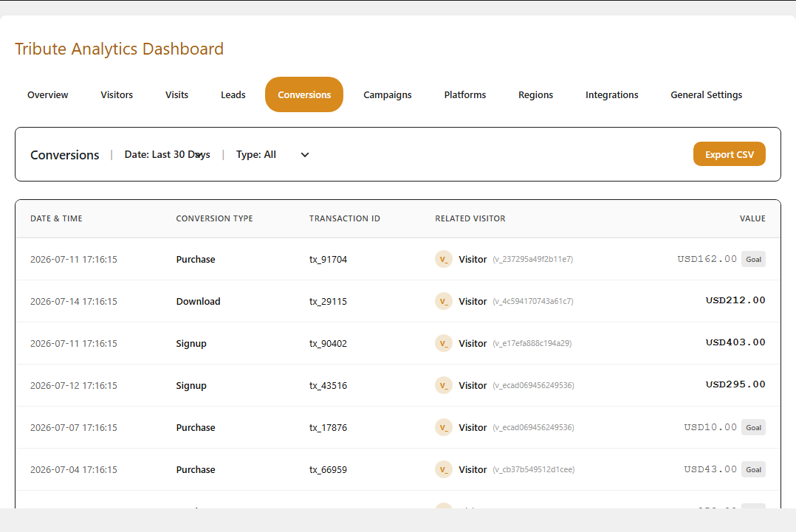Viewport: 796px width, 532px height.
Task: Click Goal badge on USD10.00 row
Action: [753, 427]
